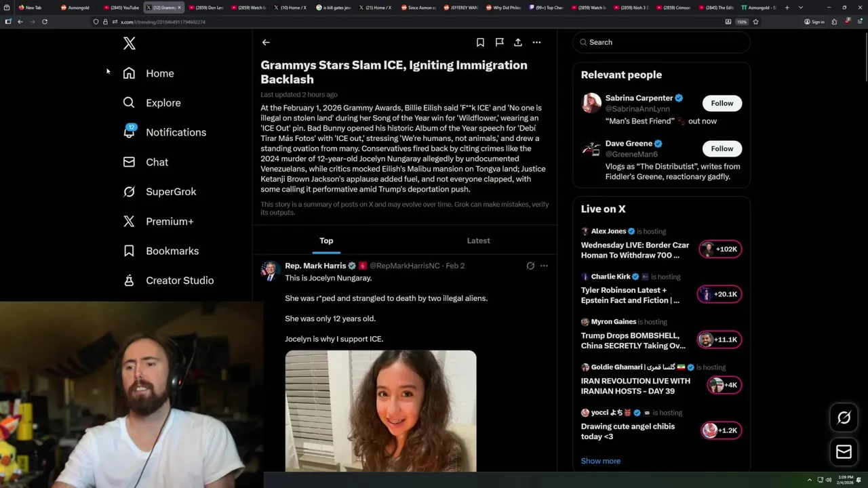Screen dimensions: 868x488
Task: Open 'Wednesday LIVE: Border Czar Homan' broadcast title
Action: tap(635, 250)
